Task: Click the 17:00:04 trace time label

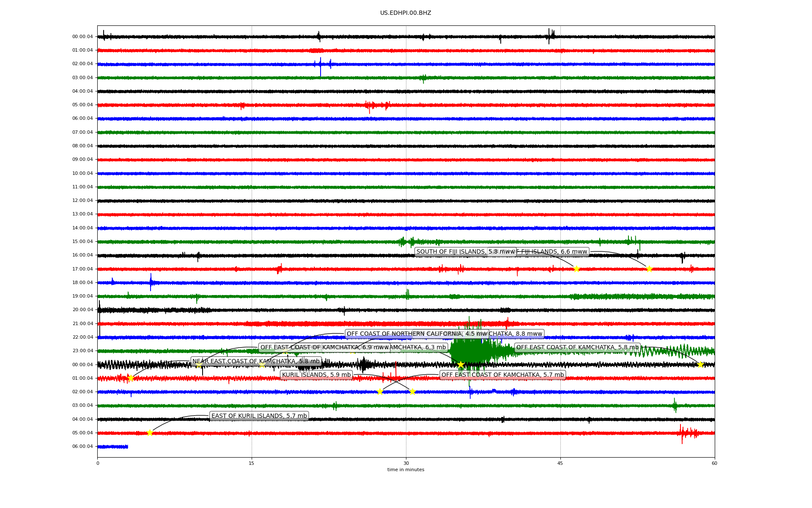Action: point(82,269)
